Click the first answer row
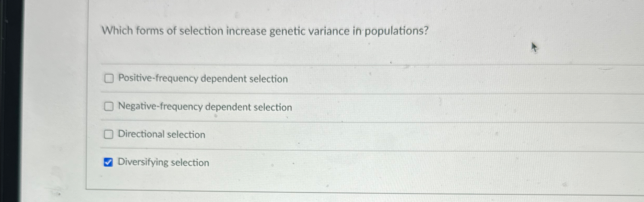The width and height of the screenshot is (644, 202). coord(314,78)
